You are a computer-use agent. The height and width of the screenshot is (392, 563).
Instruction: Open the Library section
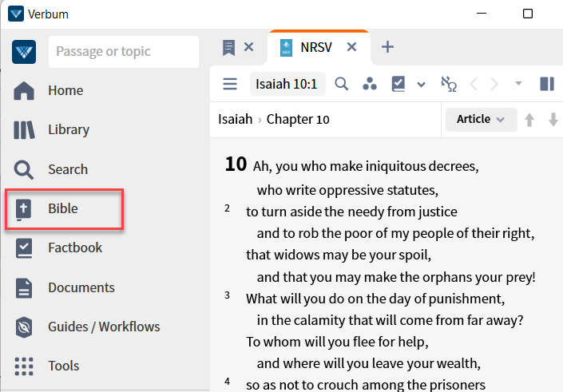[x=69, y=129]
